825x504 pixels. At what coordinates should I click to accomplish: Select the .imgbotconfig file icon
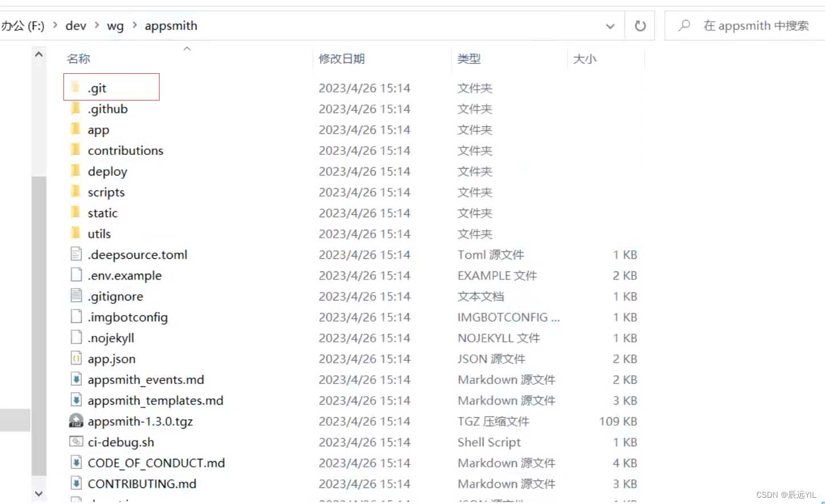coord(76,317)
